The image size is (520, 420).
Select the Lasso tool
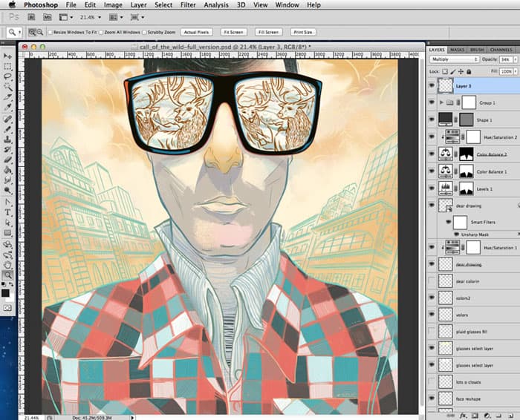point(7,77)
